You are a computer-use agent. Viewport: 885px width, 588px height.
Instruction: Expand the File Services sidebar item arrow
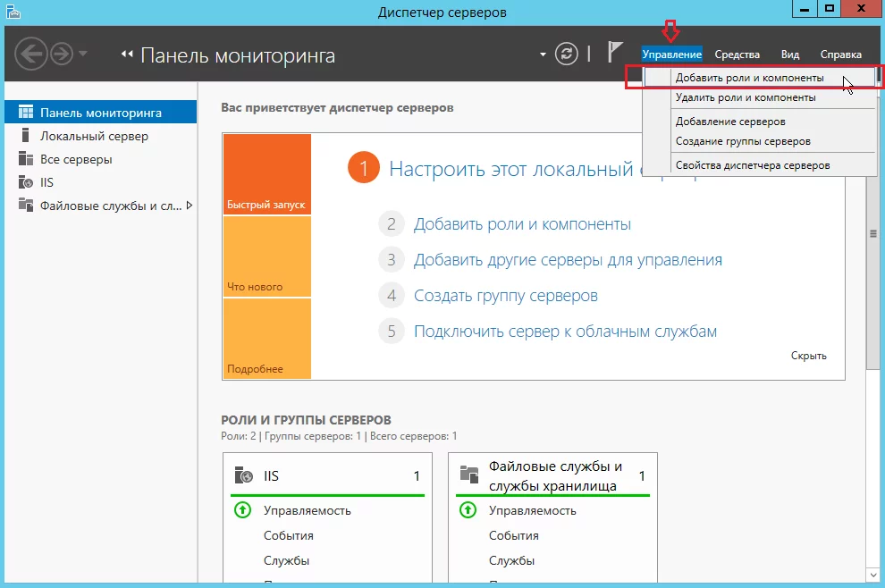pyautogui.click(x=189, y=206)
